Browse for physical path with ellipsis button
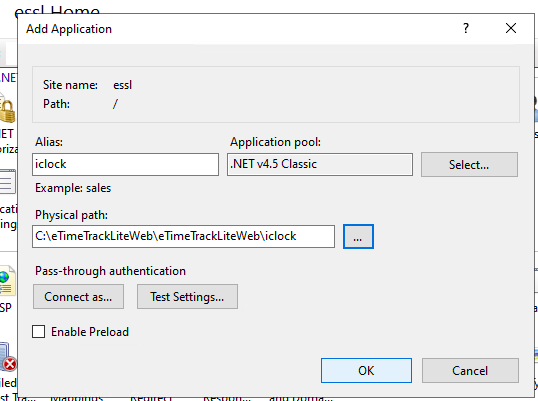The width and height of the screenshot is (538, 401). pos(358,237)
